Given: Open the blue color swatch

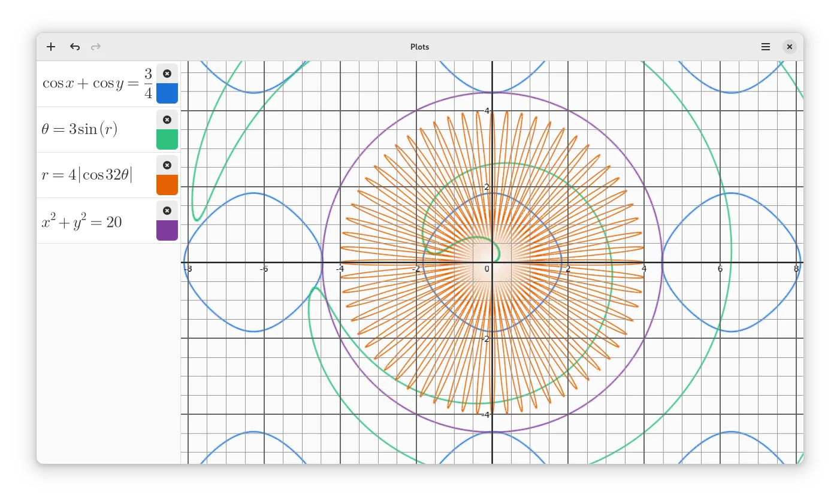Looking at the screenshot, I should pyautogui.click(x=167, y=93).
